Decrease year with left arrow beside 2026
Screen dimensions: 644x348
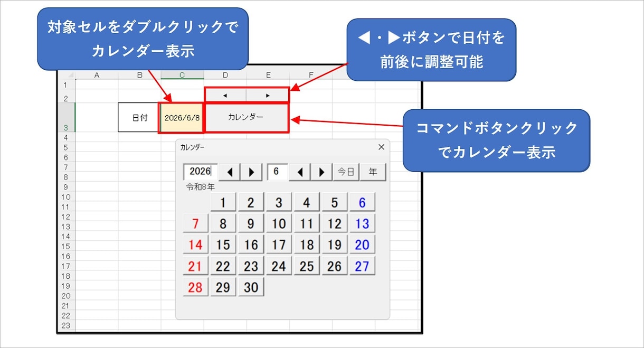coord(229,172)
